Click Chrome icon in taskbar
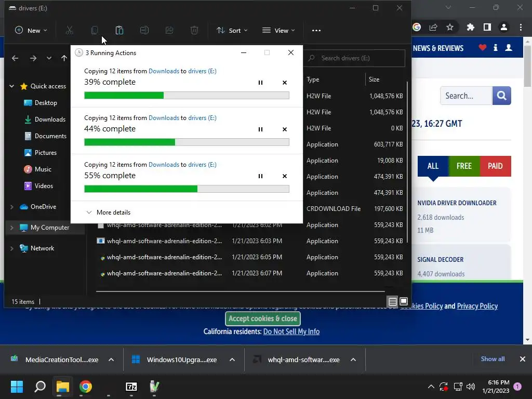The image size is (532, 399). (x=86, y=387)
